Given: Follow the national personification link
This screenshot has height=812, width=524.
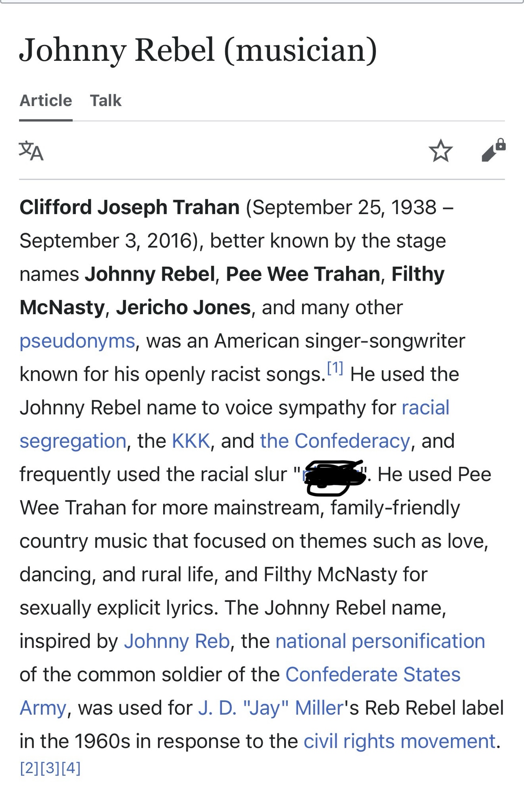Looking at the screenshot, I should point(380,641).
